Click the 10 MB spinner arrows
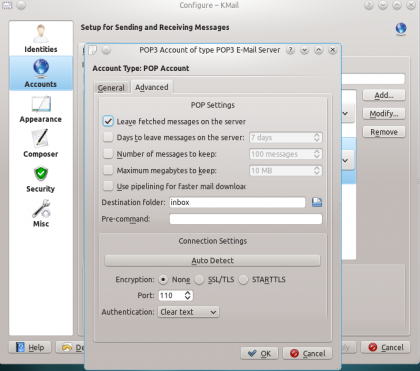Viewport: 420px width, 371px height. coord(317,170)
